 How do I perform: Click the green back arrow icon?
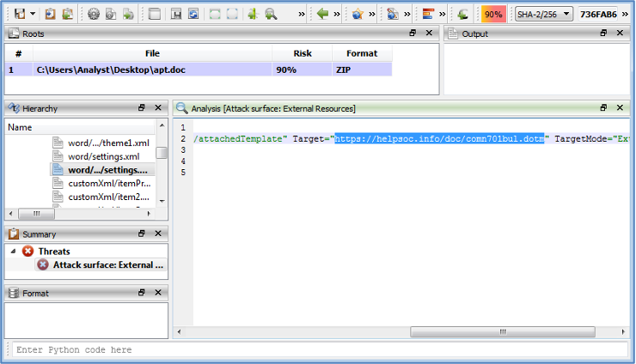tap(322, 15)
